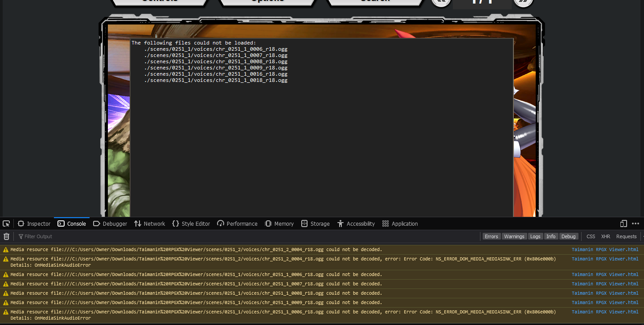The height and width of the screenshot is (325, 644).
Task: Click the Application grid icon
Action: (386, 223)
